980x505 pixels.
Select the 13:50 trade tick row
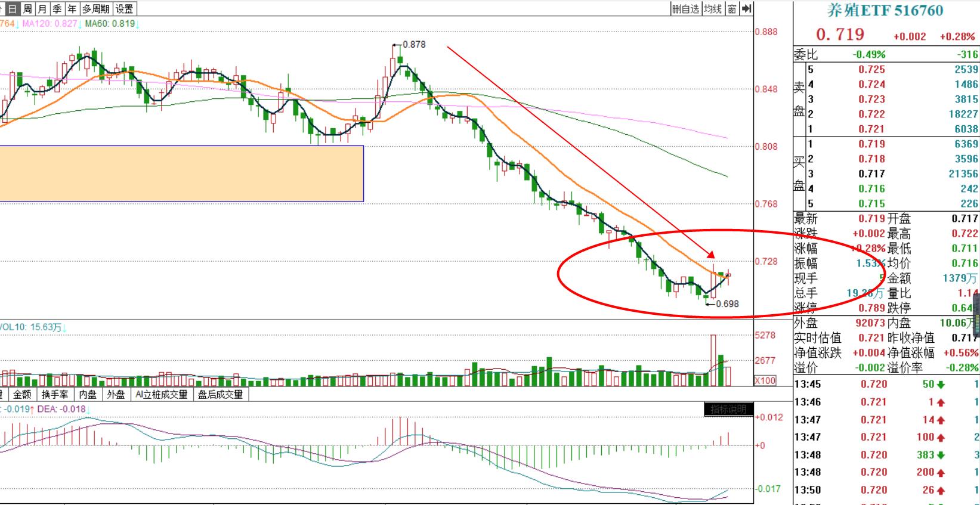(887, 490)
